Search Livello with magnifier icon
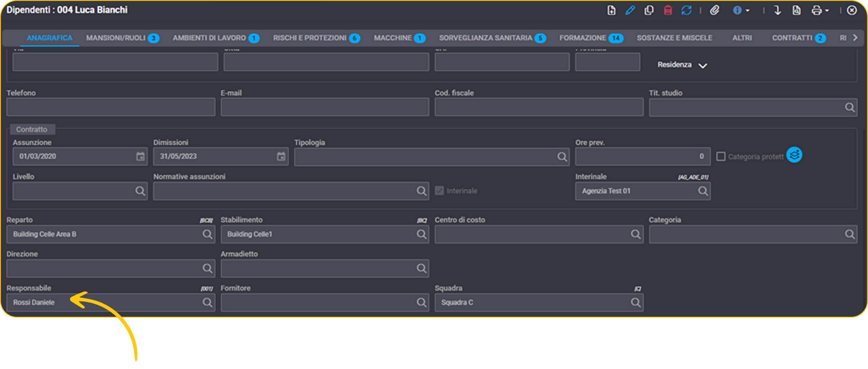Image resolution: width=868 pixels, height=369 pixels. click(140, 191)
